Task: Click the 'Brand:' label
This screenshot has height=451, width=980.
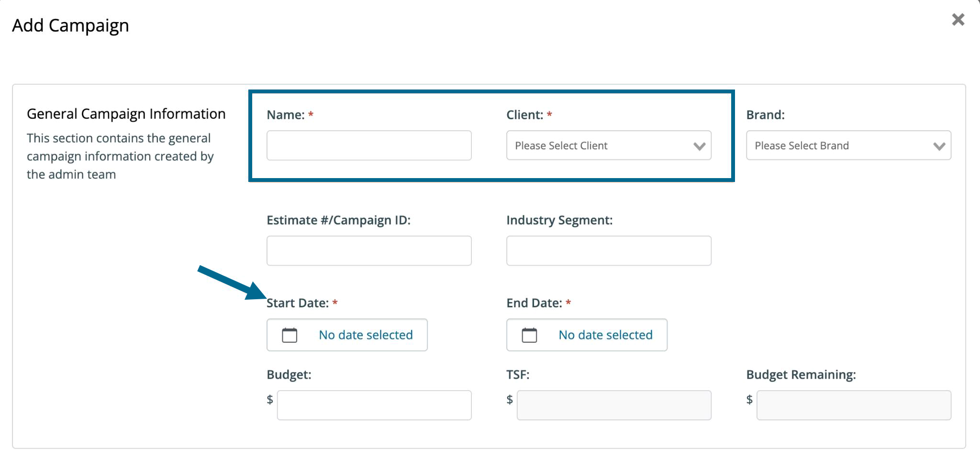Action: click(x=766, y=115)
